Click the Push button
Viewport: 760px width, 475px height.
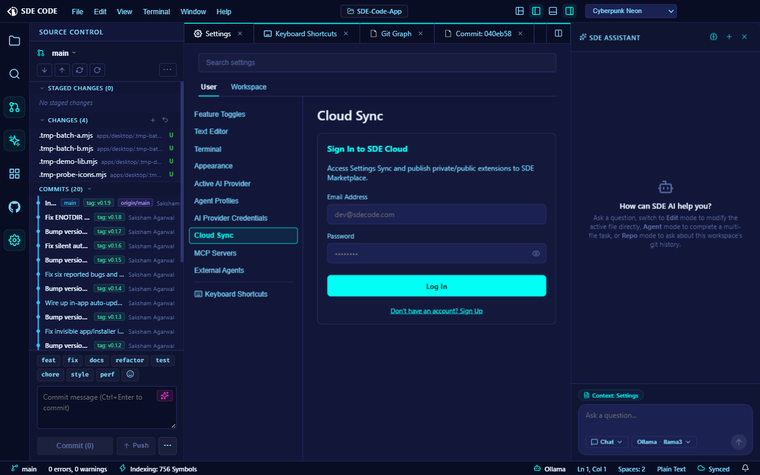pos(136,445)
